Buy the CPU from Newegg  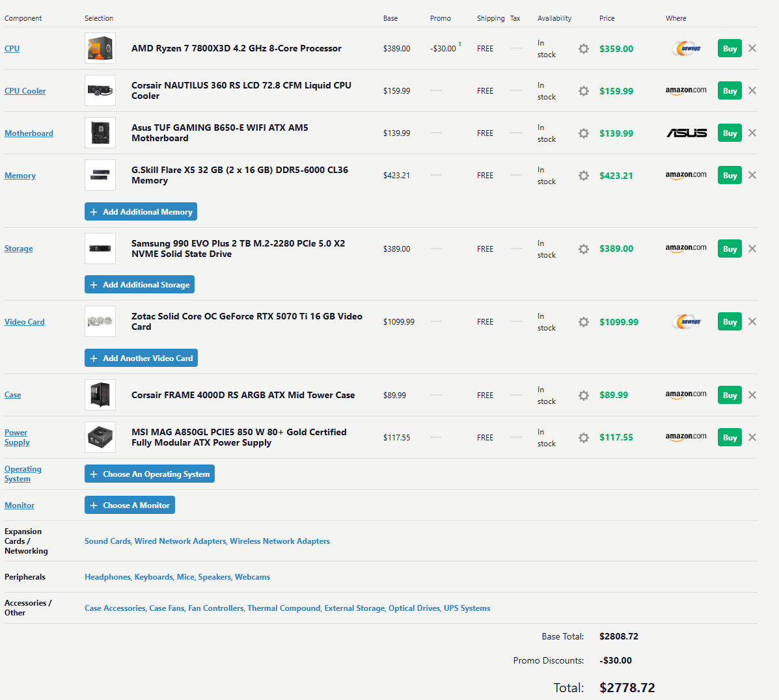click(730, 49)
